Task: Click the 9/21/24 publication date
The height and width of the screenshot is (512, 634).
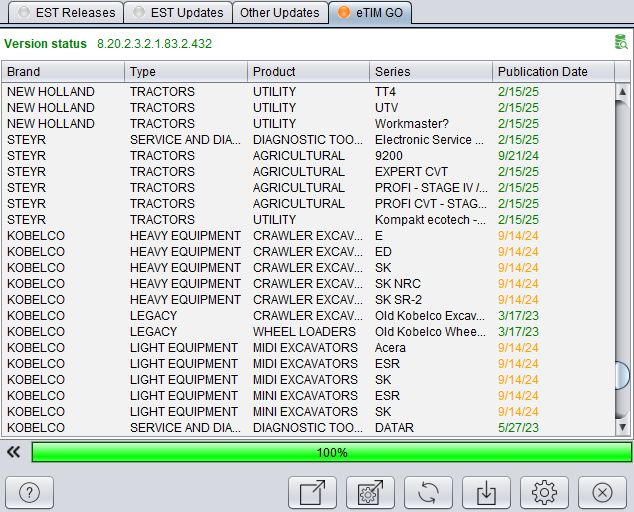Action: [x=518, y=156]
